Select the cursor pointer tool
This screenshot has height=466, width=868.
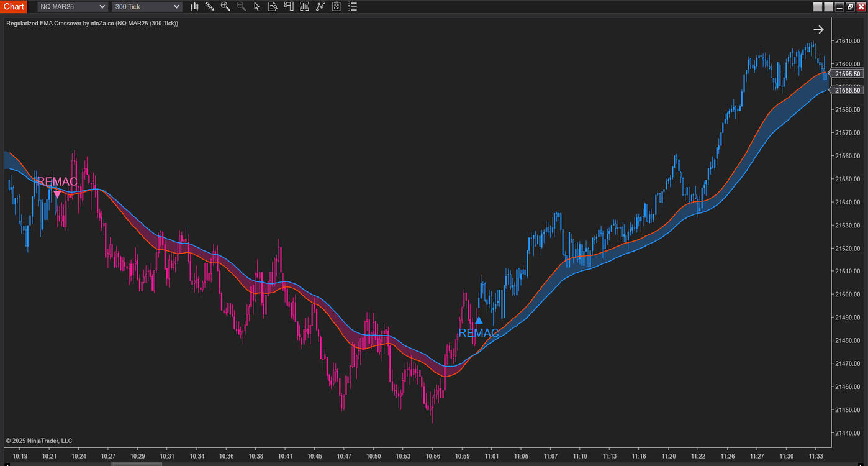pos(257,7)
